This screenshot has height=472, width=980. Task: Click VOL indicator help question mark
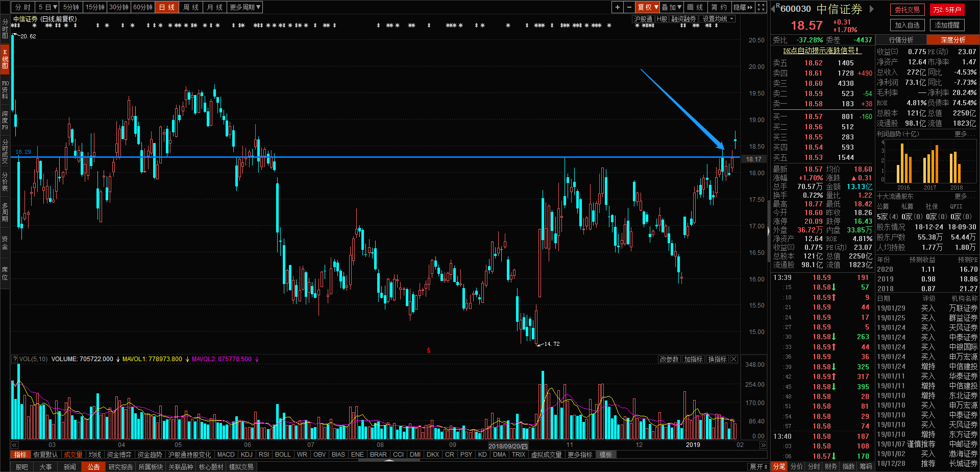click(x=15, y=359)
